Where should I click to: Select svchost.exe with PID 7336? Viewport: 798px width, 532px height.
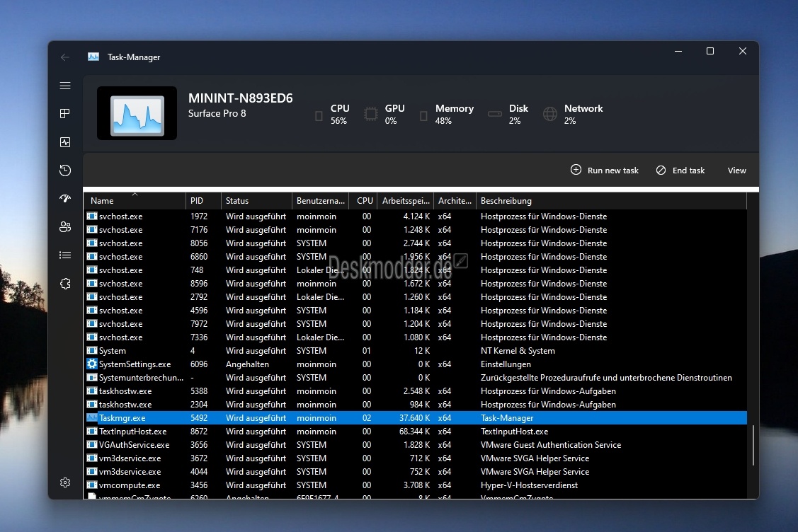[120, 337]
